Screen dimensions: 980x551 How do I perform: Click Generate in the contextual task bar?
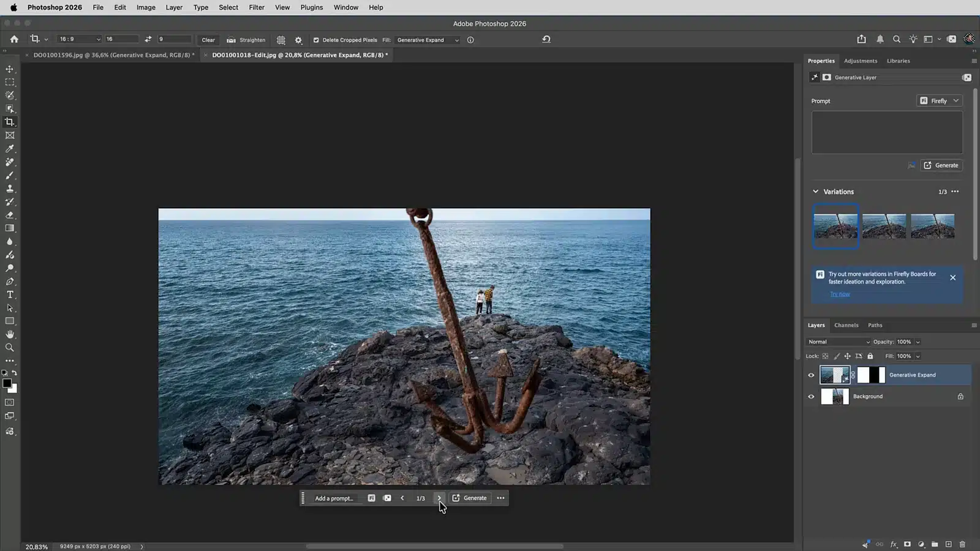tap(470, 498)
